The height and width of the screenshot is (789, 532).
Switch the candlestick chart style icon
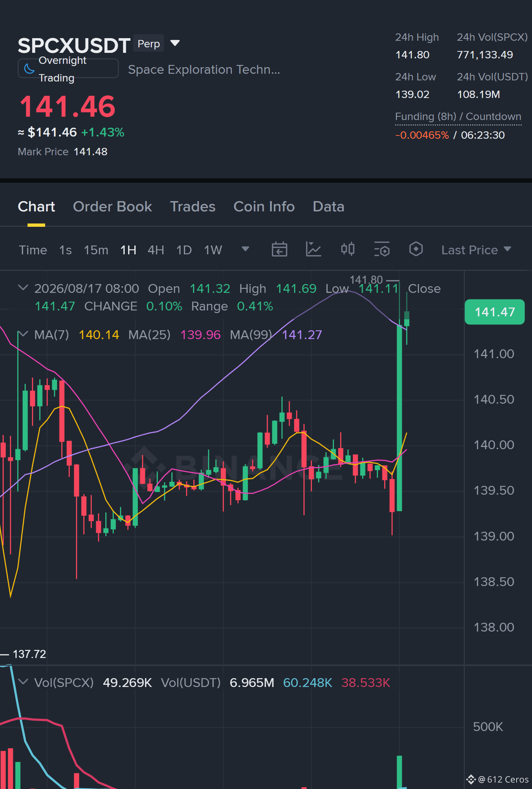coord(347,250)
